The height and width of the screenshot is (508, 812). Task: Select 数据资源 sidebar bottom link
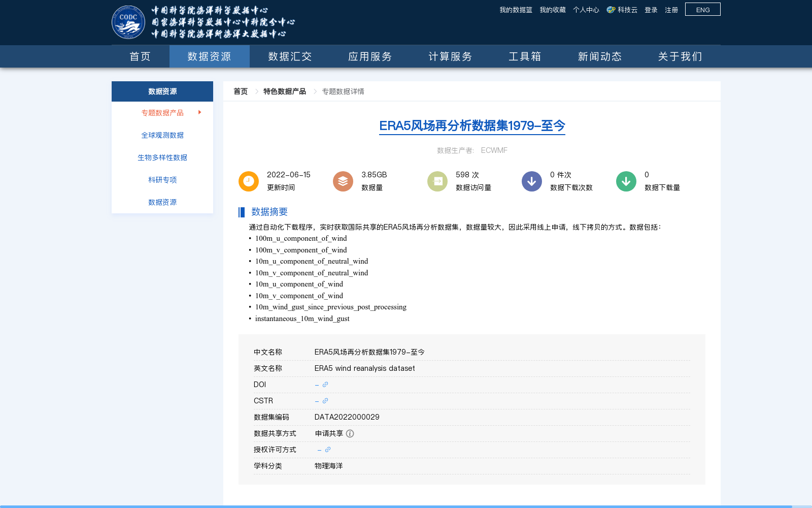pyautogui.click(x=162, y=202)
